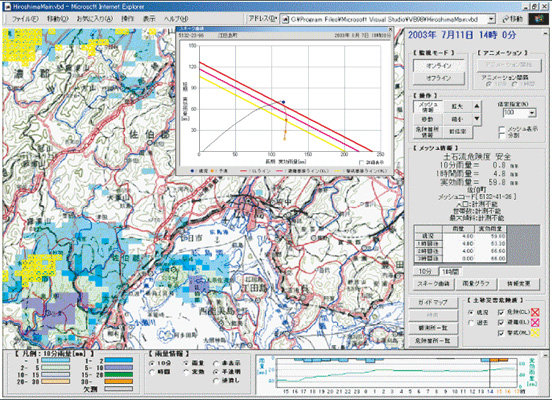Click the 移動 go button beside address bar

(x=513, y=19)
